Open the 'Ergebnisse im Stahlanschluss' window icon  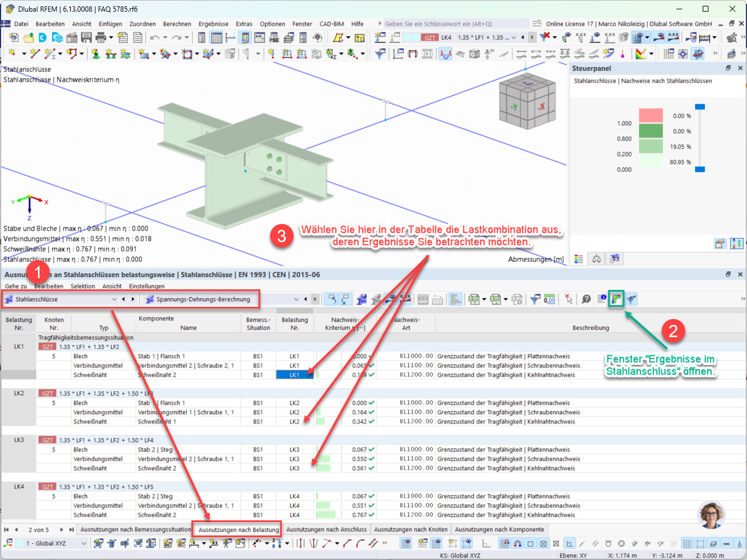[x=617, y=299]
